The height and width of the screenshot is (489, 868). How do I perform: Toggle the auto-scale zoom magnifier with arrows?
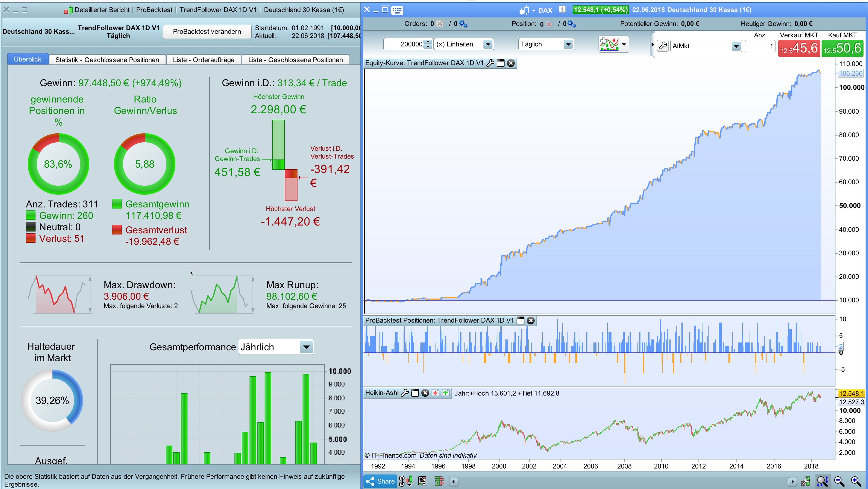point(822,481)
